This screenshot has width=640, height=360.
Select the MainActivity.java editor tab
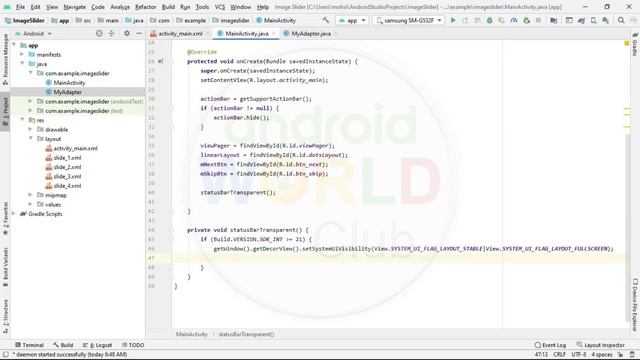click(246, 33)
